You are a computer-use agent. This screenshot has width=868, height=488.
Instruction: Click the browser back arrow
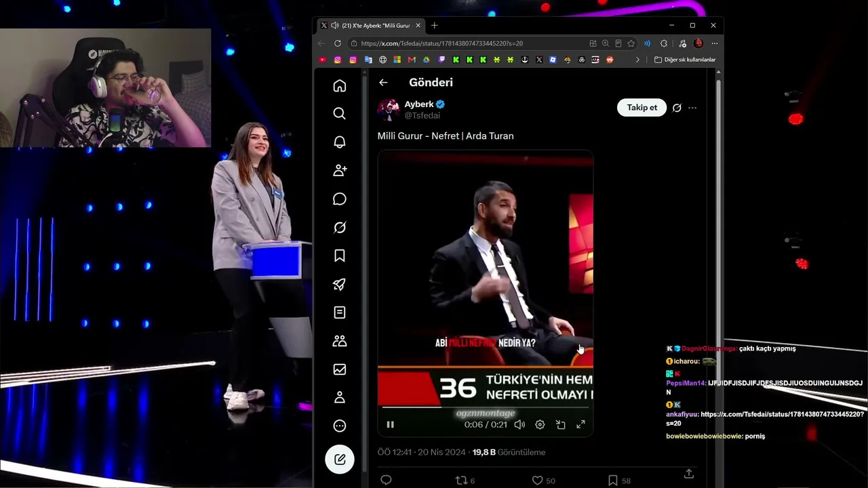coord(321,43)
